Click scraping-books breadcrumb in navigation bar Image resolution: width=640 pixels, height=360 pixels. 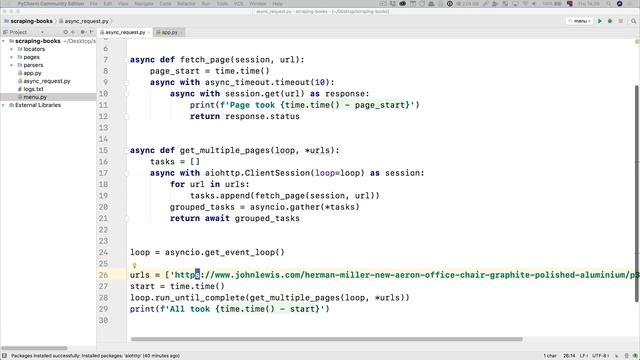29,21
